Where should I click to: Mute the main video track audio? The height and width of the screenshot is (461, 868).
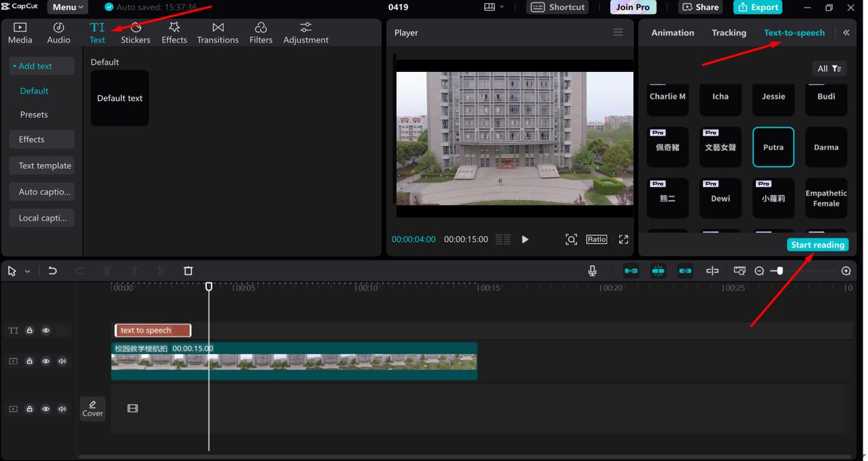(x=62, y=361)
